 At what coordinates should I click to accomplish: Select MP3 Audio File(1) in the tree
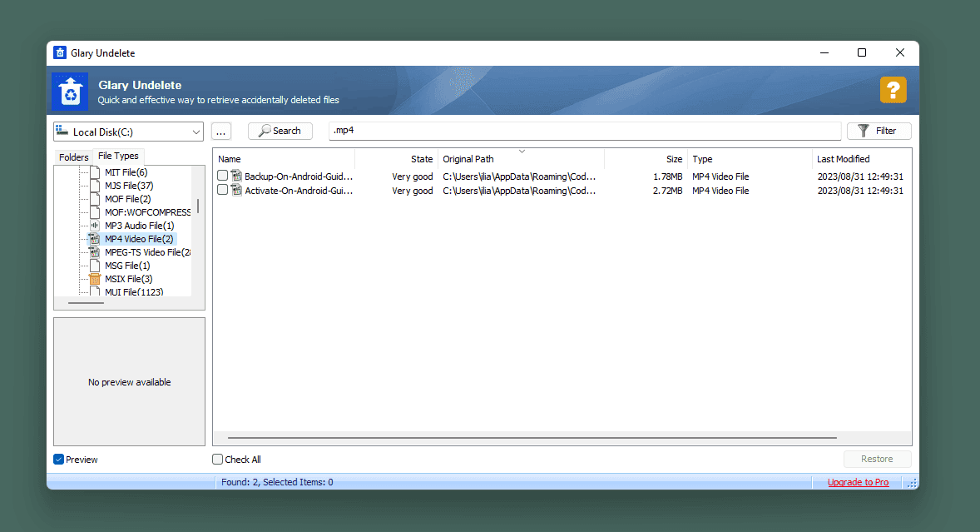coord(140,226)
